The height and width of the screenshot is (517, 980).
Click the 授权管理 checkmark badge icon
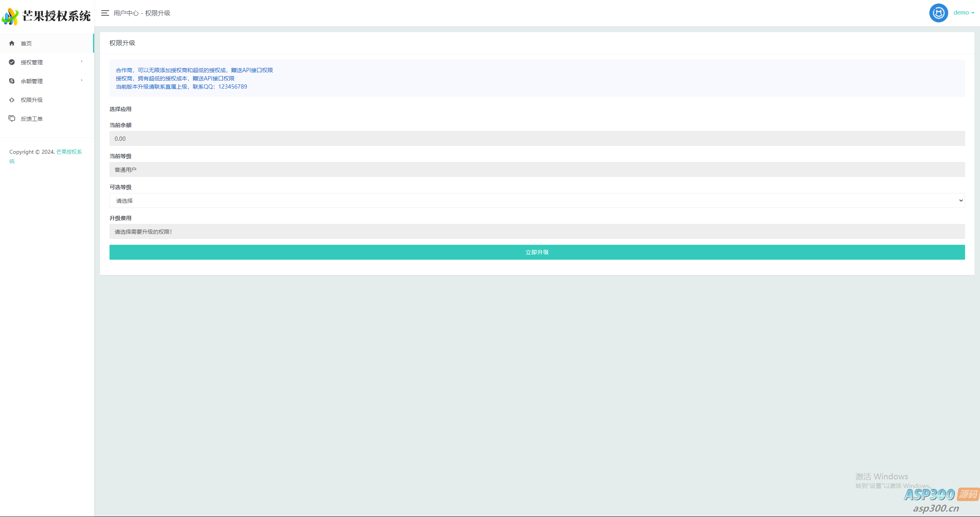12,62
